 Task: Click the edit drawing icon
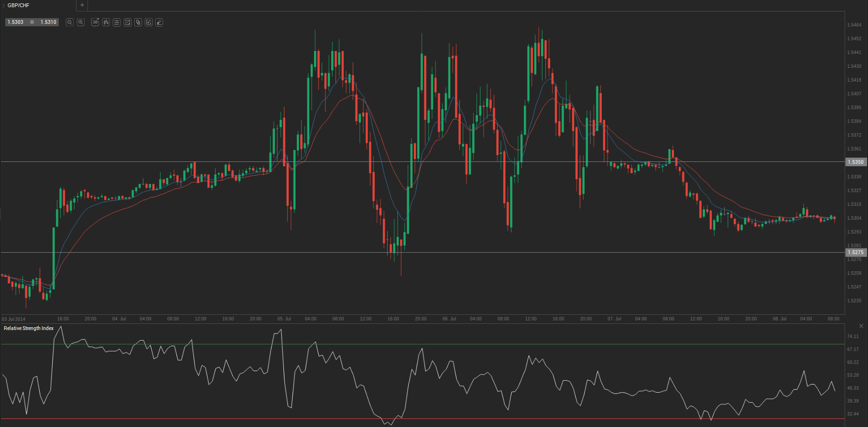click(x=149, y=22)
